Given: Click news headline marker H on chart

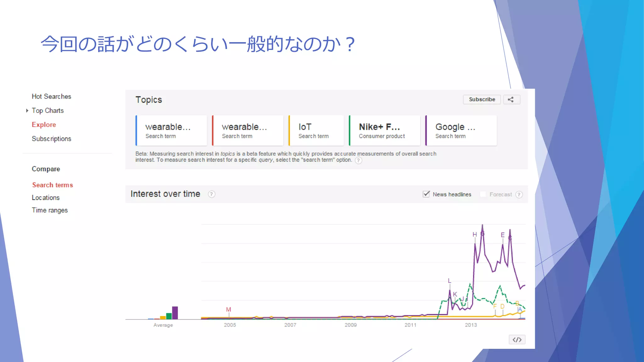Looking at the screenshot, I should (x=475, y=234).
